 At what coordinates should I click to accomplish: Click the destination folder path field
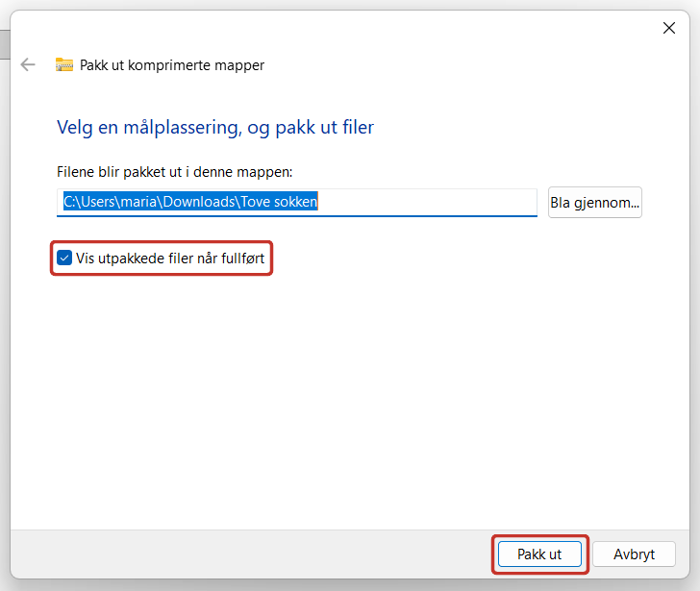[297, 202]
